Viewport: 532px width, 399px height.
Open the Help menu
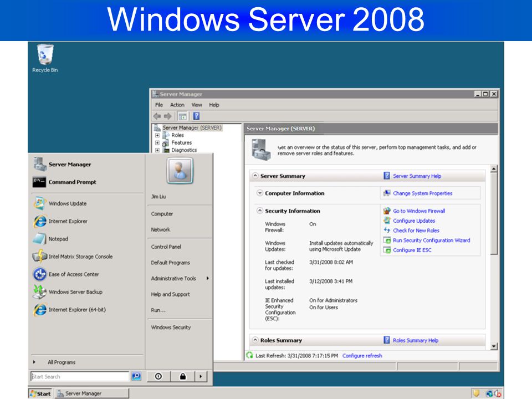coord(214,105)
